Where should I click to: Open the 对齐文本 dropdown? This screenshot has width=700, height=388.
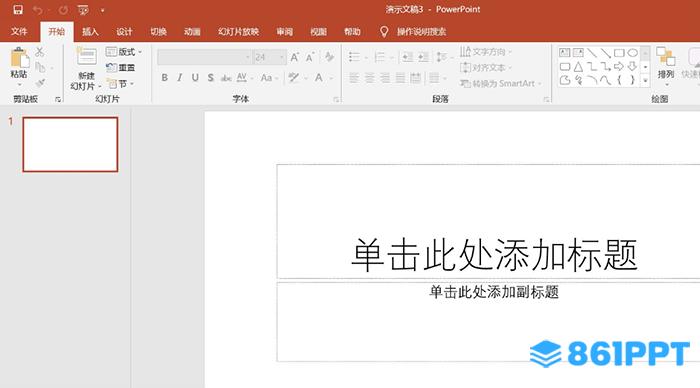coord(486,67)
